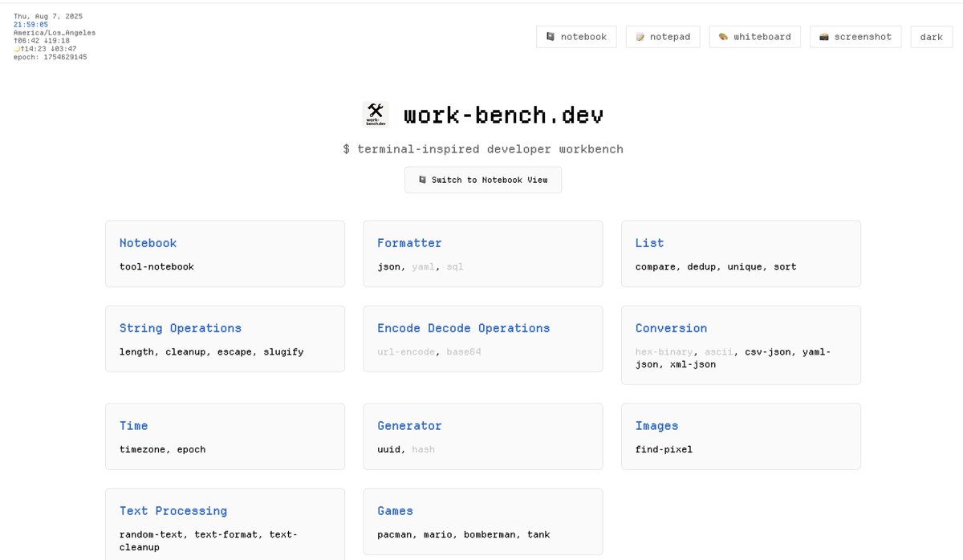Select the ascii conversion
This screenshot has width=963, height=560.
pyautogui.click(x=719, y=351)
